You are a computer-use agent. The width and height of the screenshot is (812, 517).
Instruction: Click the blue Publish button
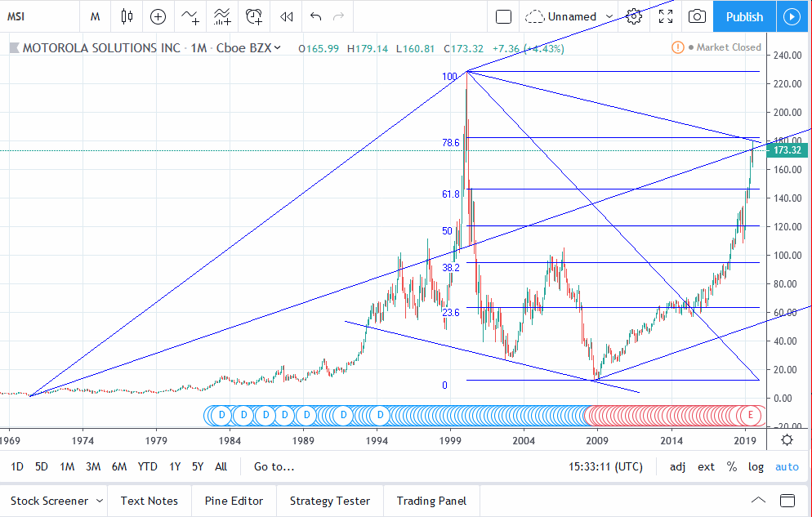tap(744, 16)
